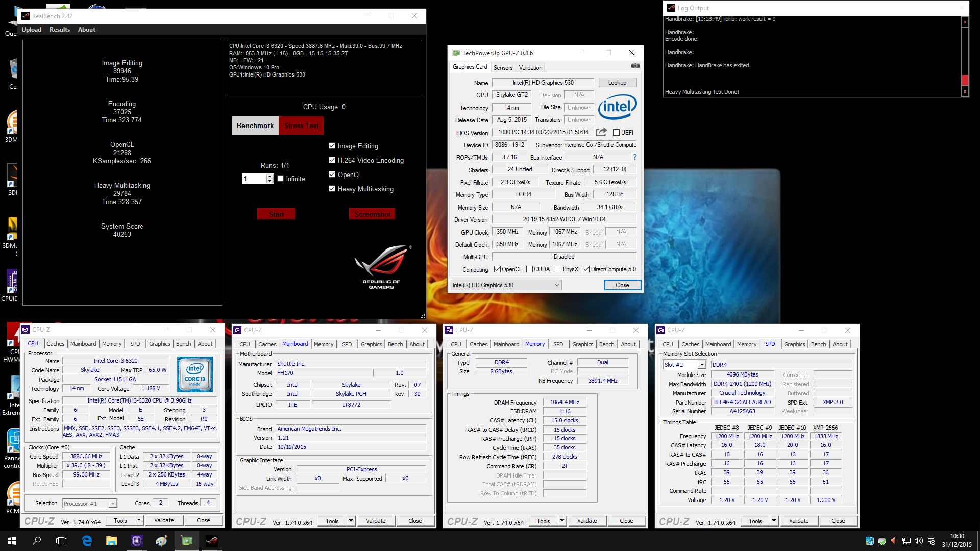This screenshot has width=980, height=551.
Task: Click the red Start button
Action: [276, 214]
